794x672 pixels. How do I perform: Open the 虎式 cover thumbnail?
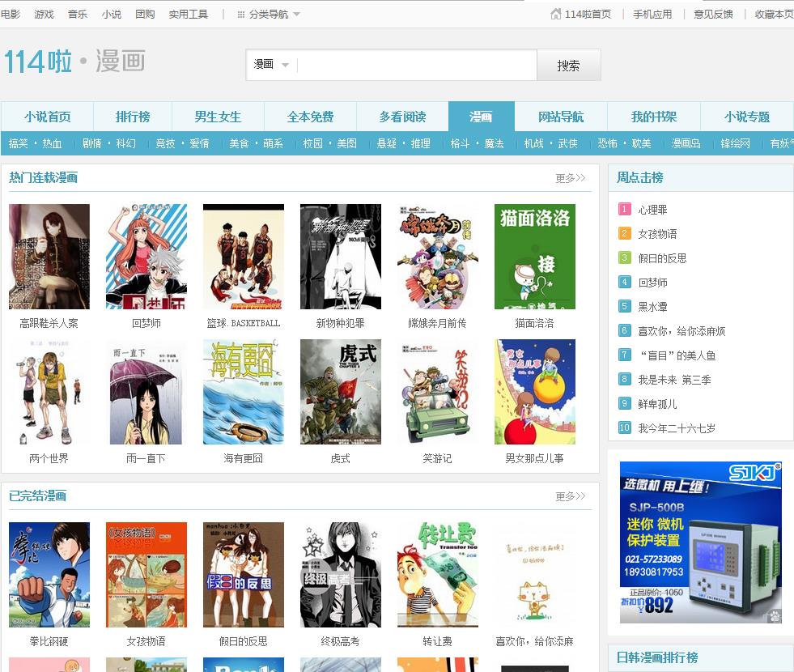tap(341, 391)
